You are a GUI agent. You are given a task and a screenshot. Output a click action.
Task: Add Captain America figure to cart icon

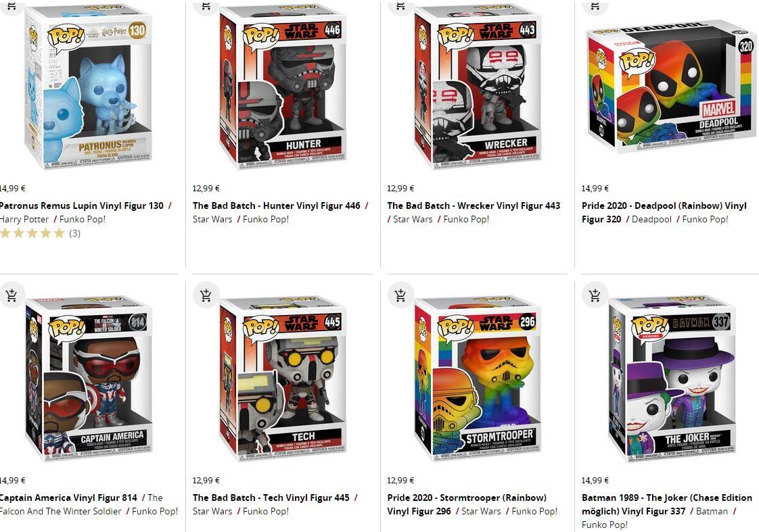[x=11, y=295]
